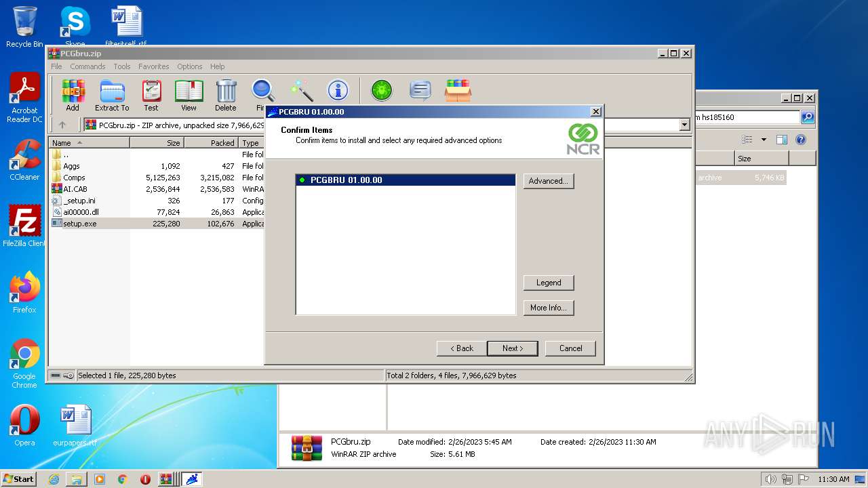This screenshot has height=488, width=868.
Task: Open Acrobat Reader DC desktop icon
Action: pos(24,98)
